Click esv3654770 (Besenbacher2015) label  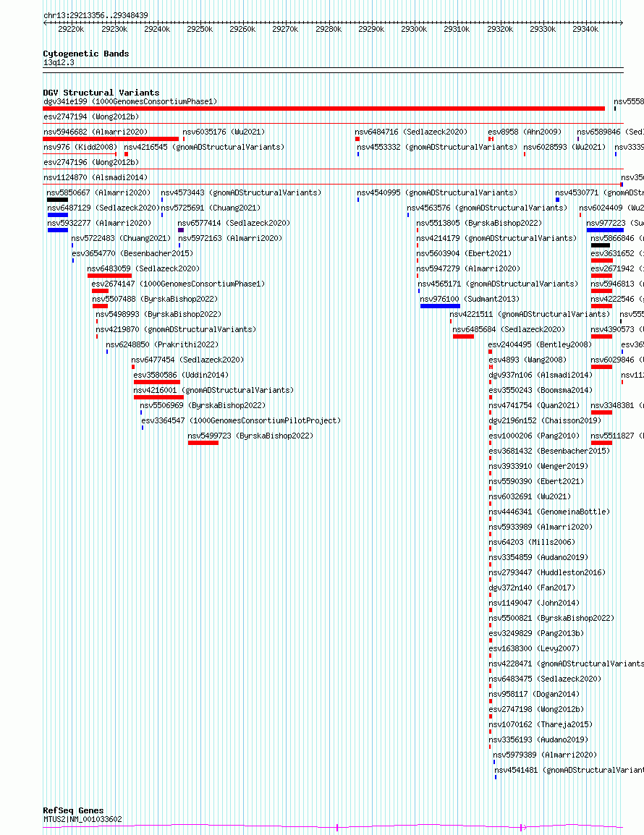click(132, 253)
